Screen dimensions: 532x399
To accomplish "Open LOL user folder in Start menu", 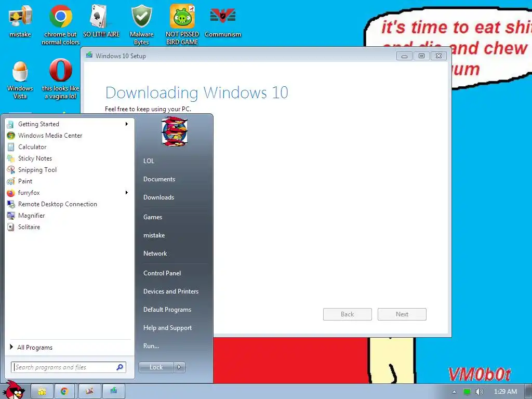I will click(x=149, y=161).
